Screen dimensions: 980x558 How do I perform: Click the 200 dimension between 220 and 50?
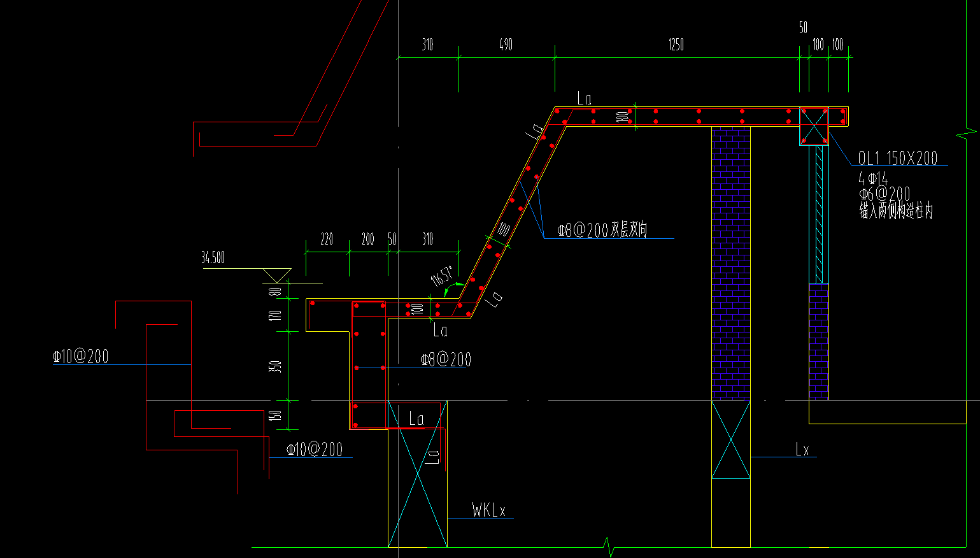368,239
